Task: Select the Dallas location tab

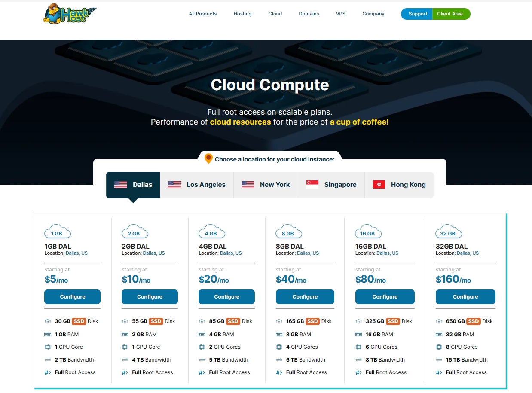Action: (133, 185)
